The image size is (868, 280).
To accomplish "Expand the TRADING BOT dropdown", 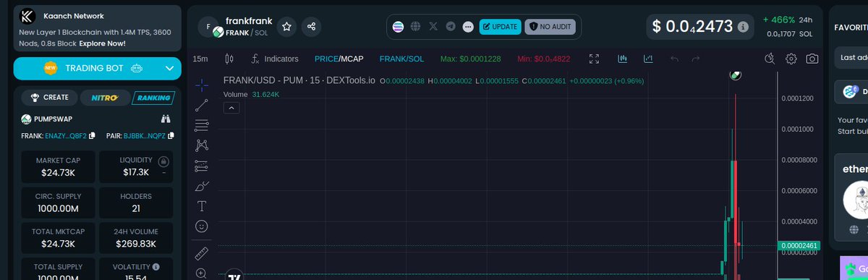I will tap(169, 69).
